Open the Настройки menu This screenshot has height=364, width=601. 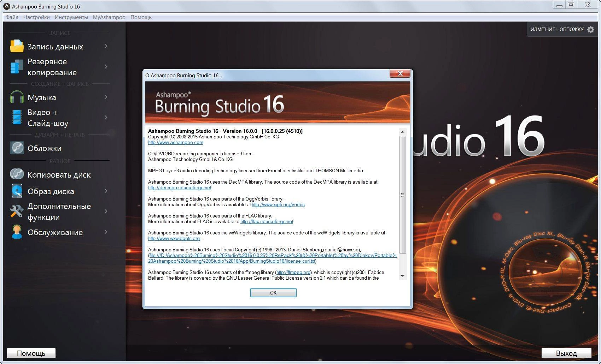pyautogui.click(x=36, y=17)
